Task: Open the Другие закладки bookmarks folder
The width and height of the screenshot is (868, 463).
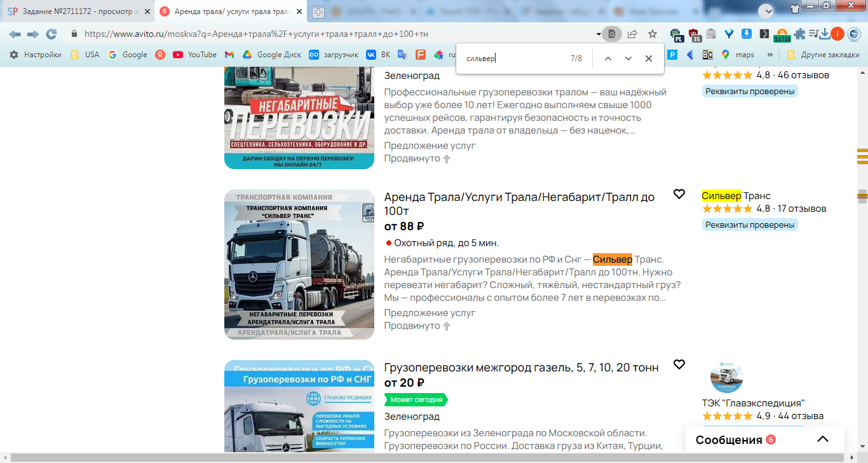Action: [x=824, y=55]
